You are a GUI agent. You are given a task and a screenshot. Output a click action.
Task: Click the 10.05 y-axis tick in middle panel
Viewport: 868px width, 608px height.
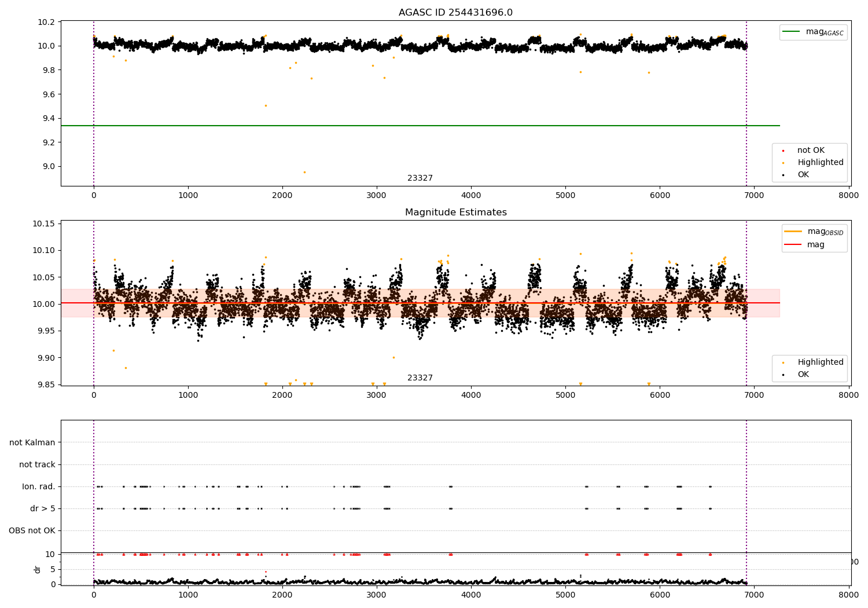pyautogui.click(x=45, y=278)
